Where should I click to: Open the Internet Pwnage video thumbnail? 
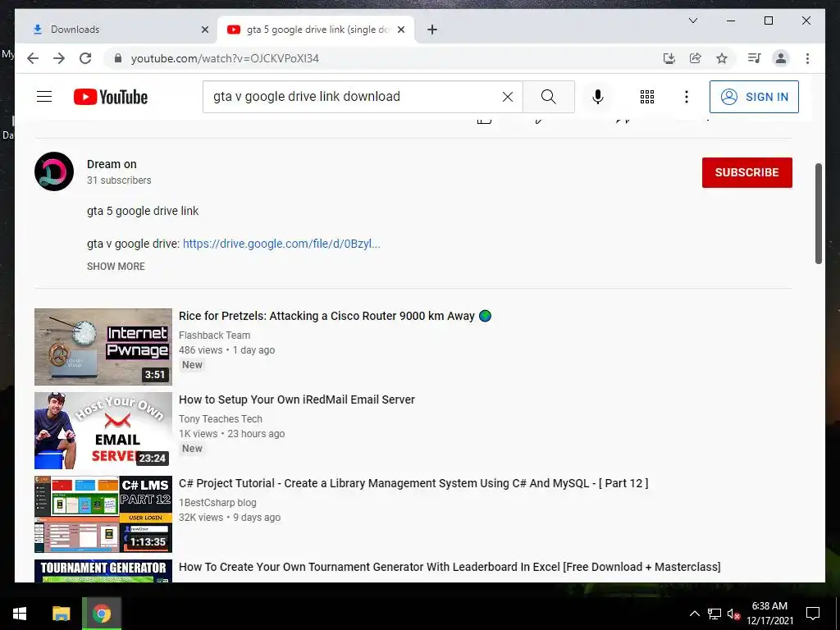click(x=103, y=347)
